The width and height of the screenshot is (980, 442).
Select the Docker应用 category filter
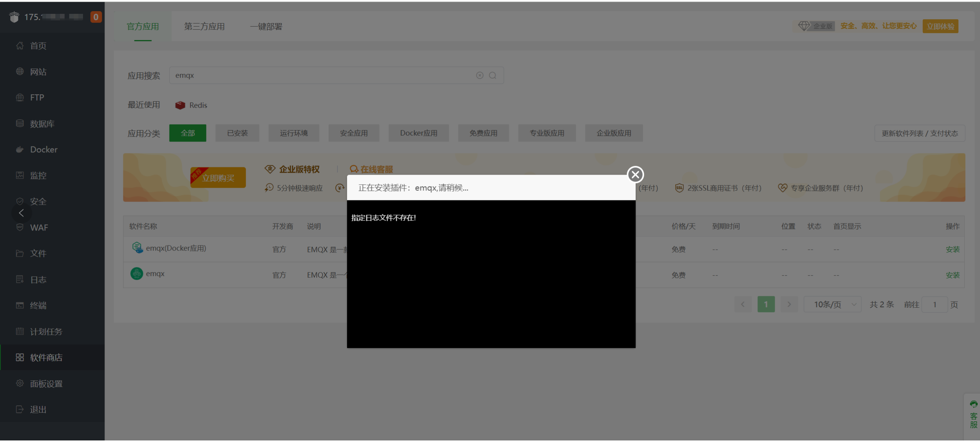[419, 133]
